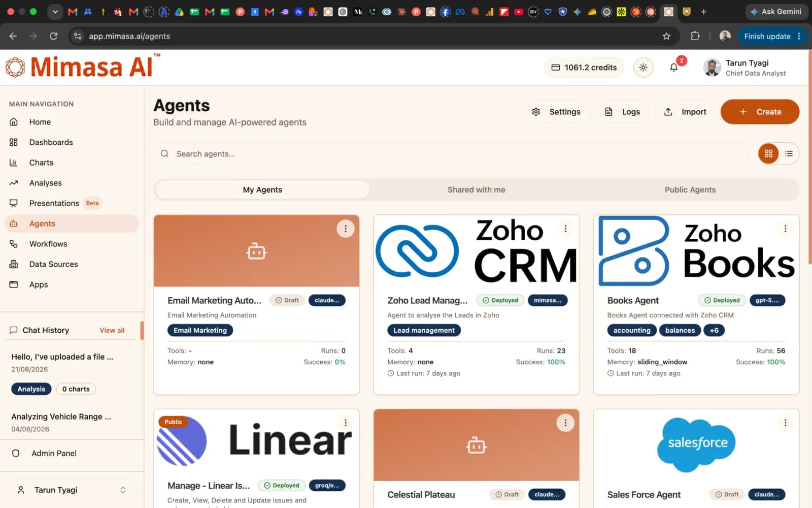Click the Lead management tag
The width and height of the screenshot is (812, 508).
(x=424, y=330)
